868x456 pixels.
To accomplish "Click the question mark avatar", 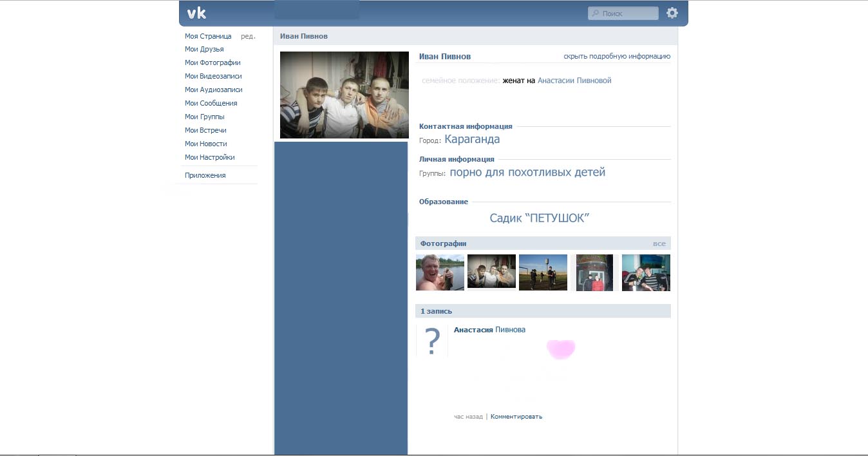I will [433, 340].
